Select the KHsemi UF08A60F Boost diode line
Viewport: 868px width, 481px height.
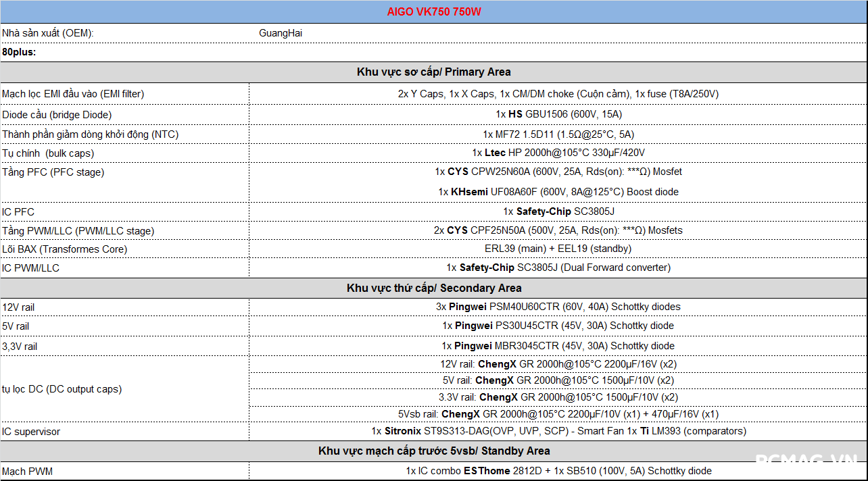click(x=558, y=192)
